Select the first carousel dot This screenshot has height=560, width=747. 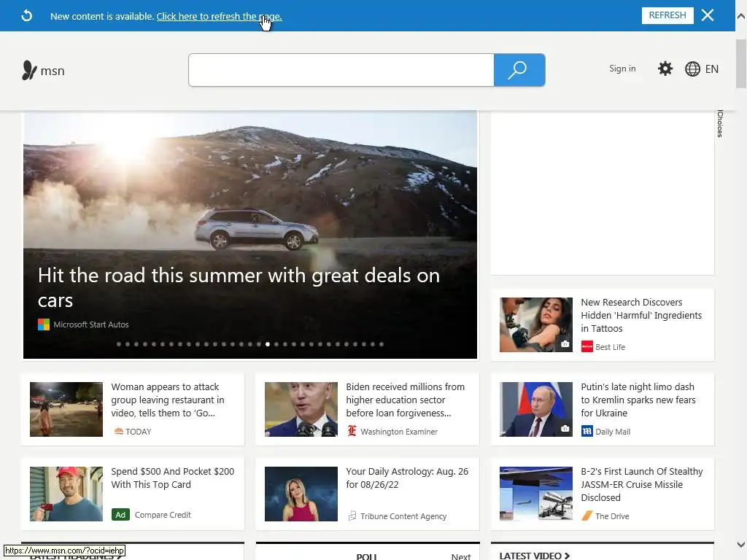(119, 344)
